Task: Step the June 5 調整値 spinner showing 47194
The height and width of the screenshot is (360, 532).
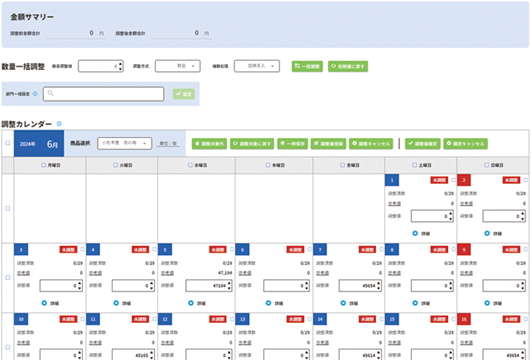Action: tap(229, 286)
